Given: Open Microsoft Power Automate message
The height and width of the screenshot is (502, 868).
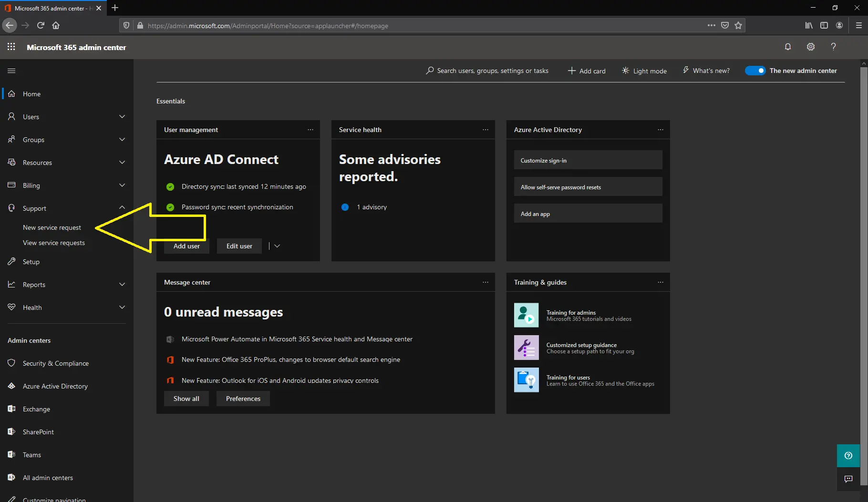Looking at the screenshot, I should (x=297, y=339).
